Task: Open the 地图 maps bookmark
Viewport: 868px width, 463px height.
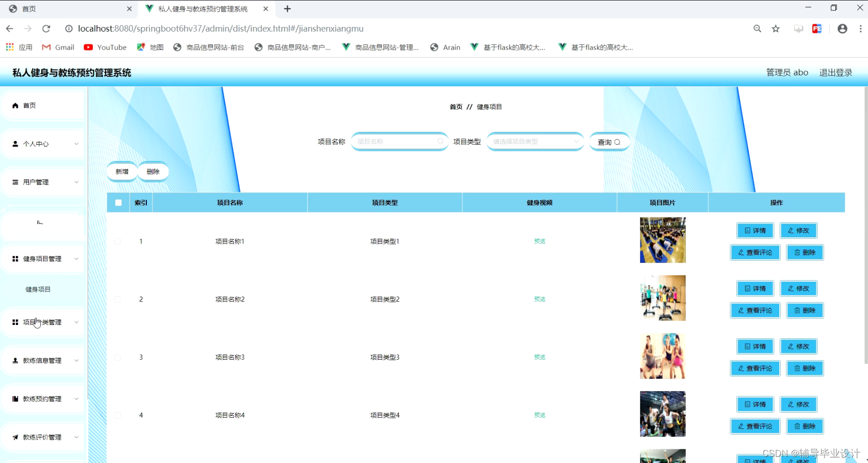Action: click(x=150, y=47)
